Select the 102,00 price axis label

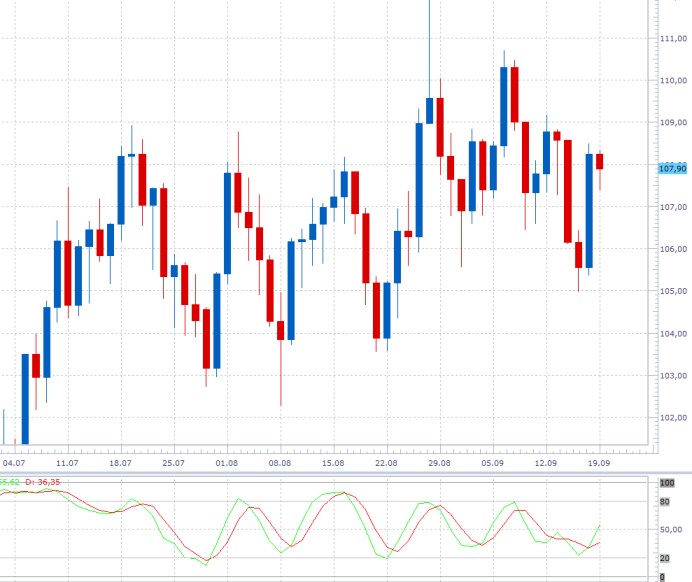click(673, 418)
